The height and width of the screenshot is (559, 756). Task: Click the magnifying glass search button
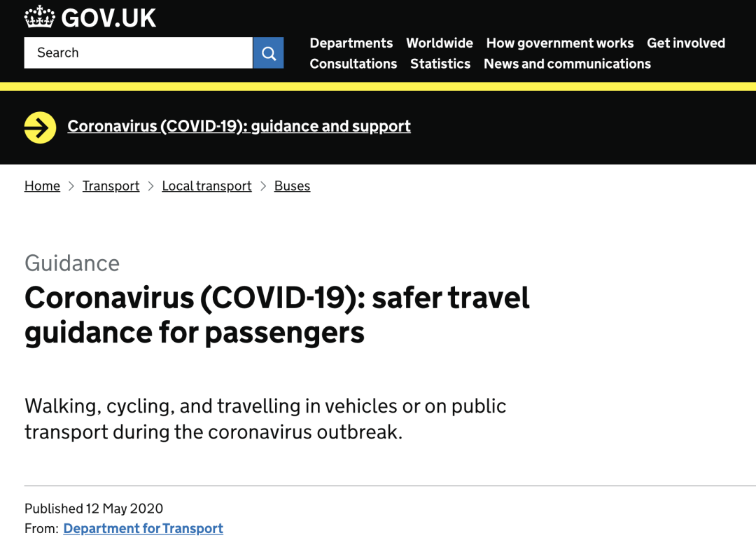268,53
